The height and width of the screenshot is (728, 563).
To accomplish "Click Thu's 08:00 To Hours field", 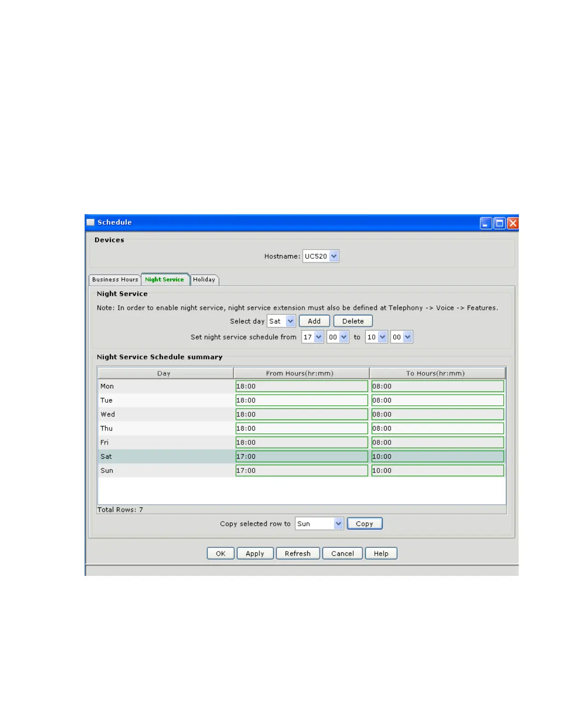I will (x=438, y=428).
